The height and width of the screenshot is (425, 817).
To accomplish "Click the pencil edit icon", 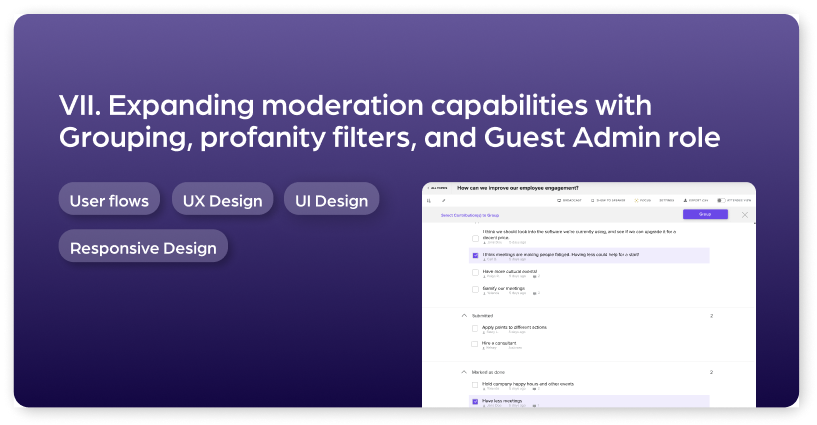I will (444, 201).
